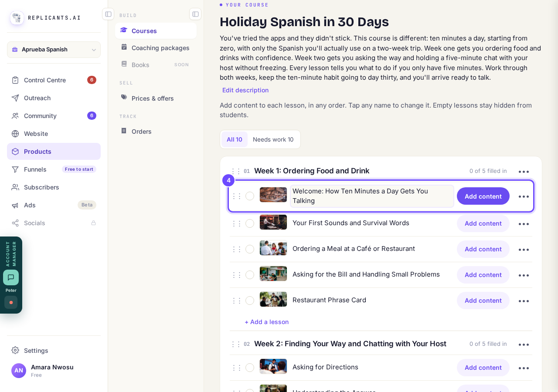Add content to Asking for Directions
The height and width of the screenshot is (392, 558).
point(483,368)
